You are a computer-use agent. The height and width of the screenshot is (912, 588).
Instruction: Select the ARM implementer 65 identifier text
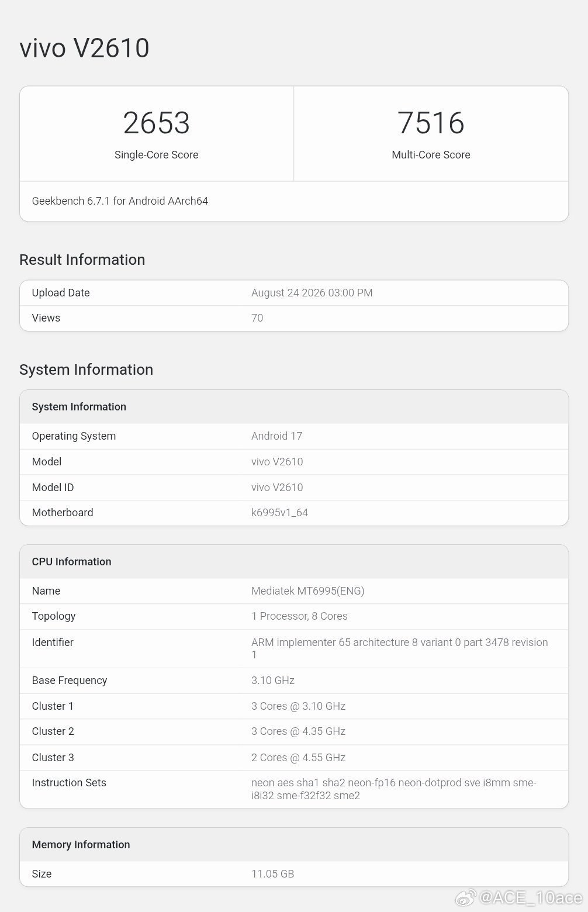tap(400, 648)
